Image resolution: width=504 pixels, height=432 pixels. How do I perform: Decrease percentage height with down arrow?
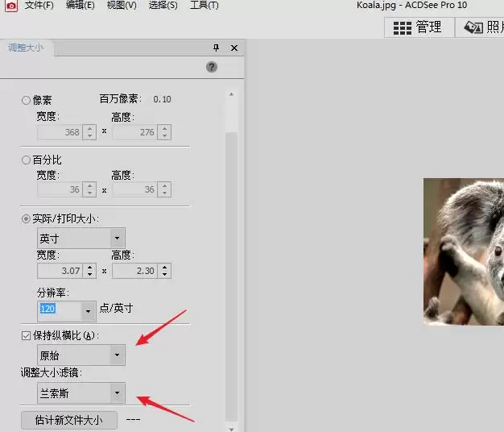[x=164, y=193]
